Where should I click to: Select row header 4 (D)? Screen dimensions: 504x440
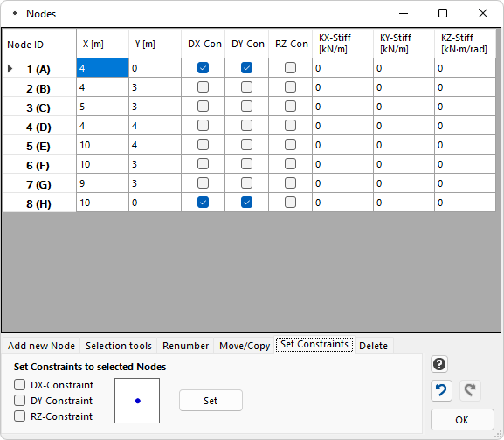tap(39, 127)
